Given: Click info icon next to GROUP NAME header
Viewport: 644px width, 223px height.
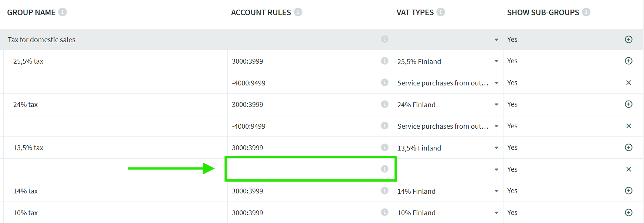Looking at the screenshot, I should 62,12.
